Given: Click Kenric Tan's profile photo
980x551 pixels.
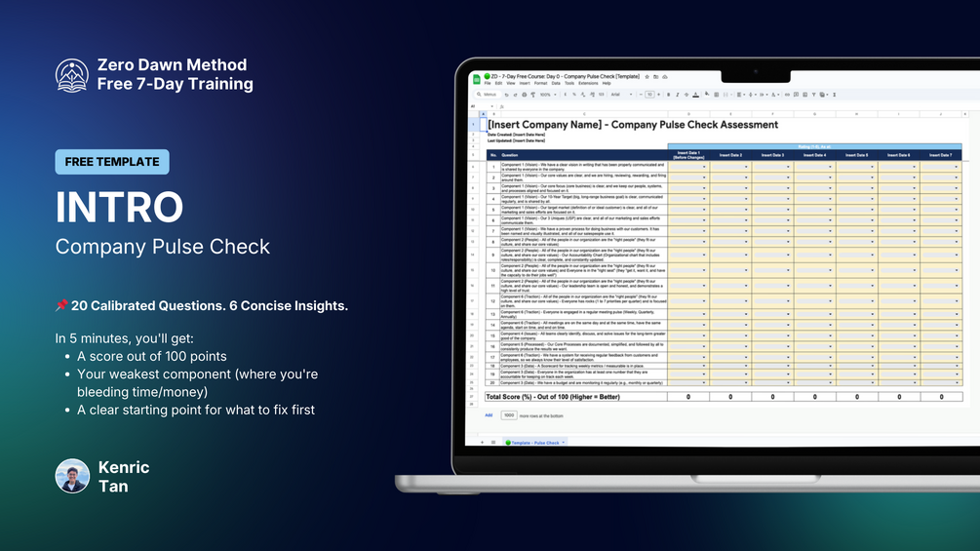Looking at the screenshot, I should [72, 476].
